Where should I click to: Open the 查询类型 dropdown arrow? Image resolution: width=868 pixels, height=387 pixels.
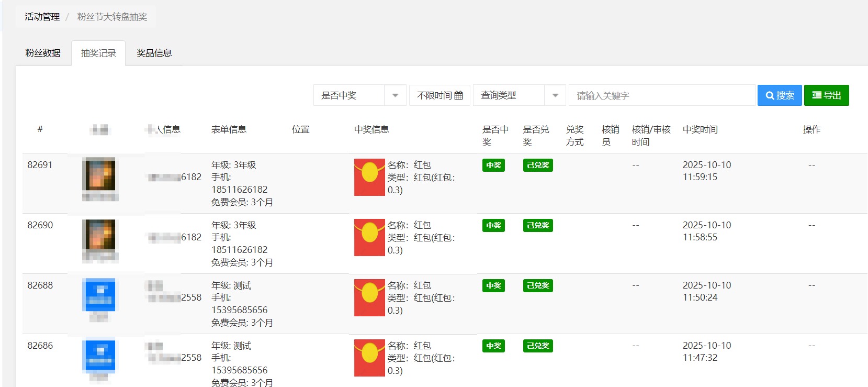(x=555, y=95)
